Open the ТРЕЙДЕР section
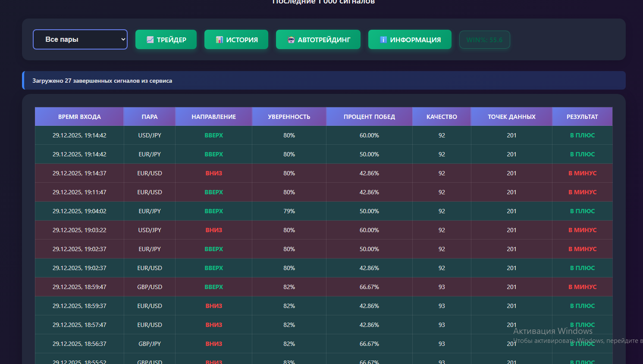The width and height of the screenshot is (643, 364). click(x=166, y=40)
